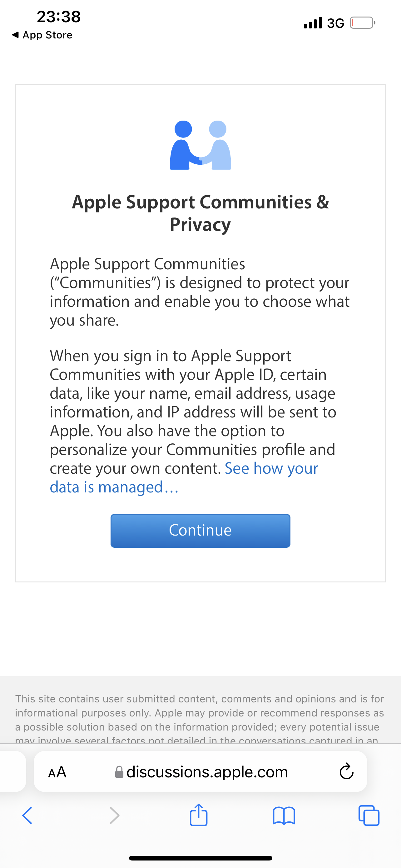This screenshot has height=868, width=401.
Task: Tap the home indicator bar
Action: 200,858
